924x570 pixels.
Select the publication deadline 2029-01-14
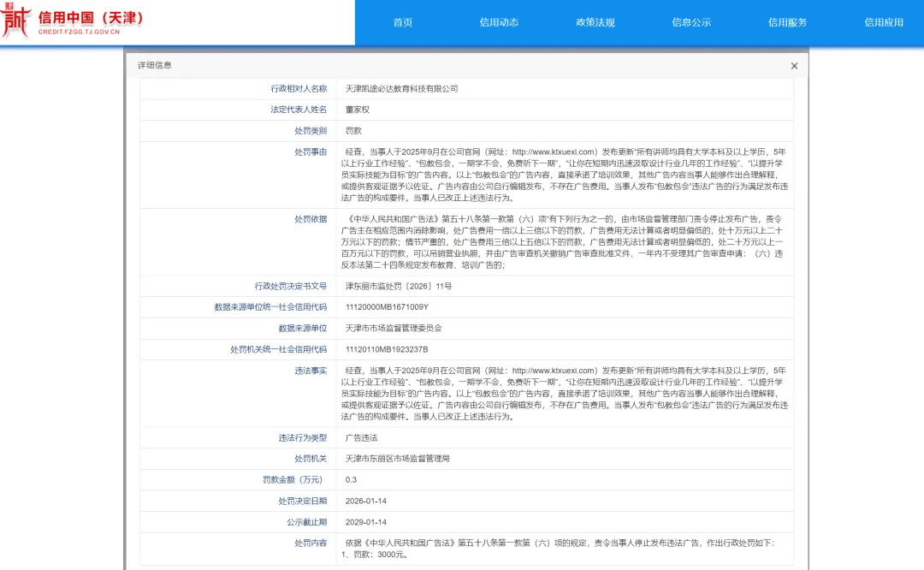(365, 522)
